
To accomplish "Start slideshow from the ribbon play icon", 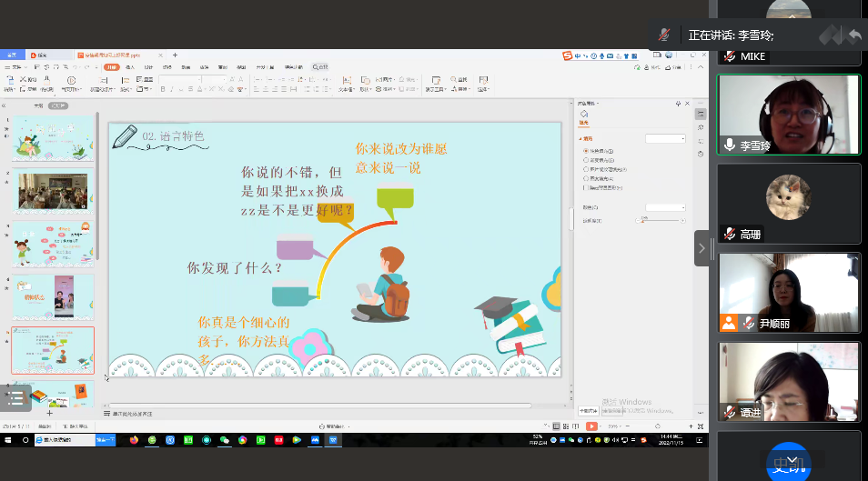I will click(x=72, y=81).
